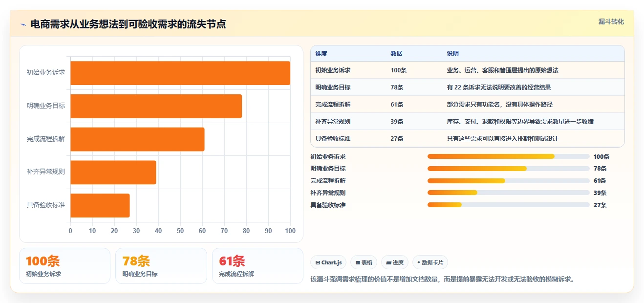The width and height of the screenshot is (644, 303).
Task: Click the 明确业务目标 progress bar
Action: point(508,169)
